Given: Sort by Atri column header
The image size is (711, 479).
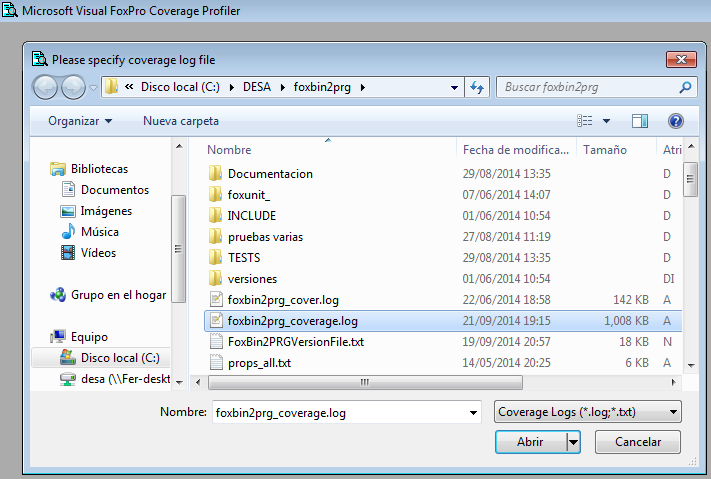Looking at the screenshot, I should coord(670,150).
